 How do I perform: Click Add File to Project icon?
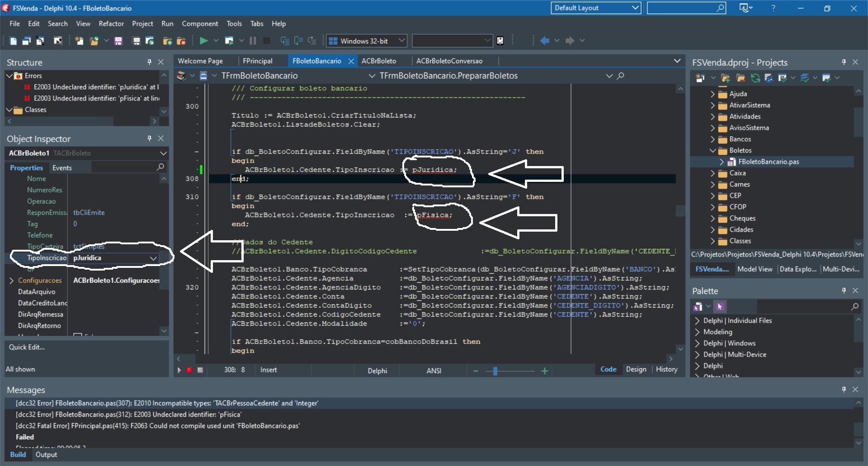[x=167, y=41]
